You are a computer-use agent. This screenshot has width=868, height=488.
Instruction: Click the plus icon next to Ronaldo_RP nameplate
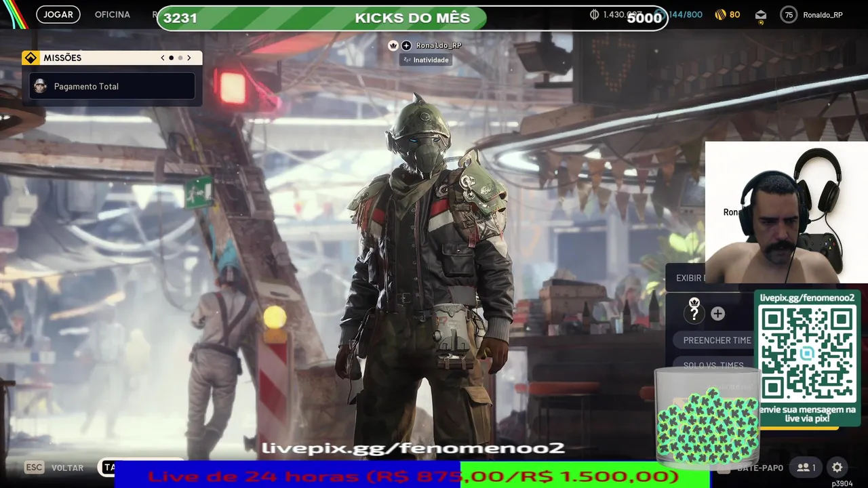[406, 45]
